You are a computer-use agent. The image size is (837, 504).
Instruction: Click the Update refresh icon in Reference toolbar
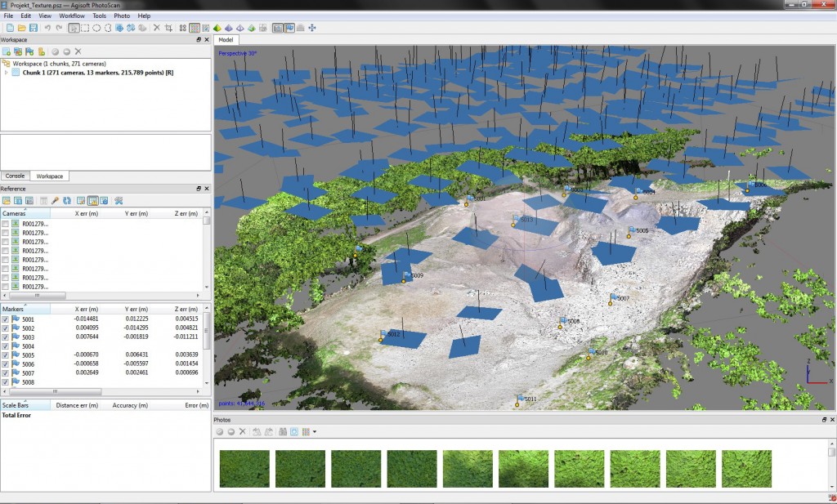[x=67, y=200]
